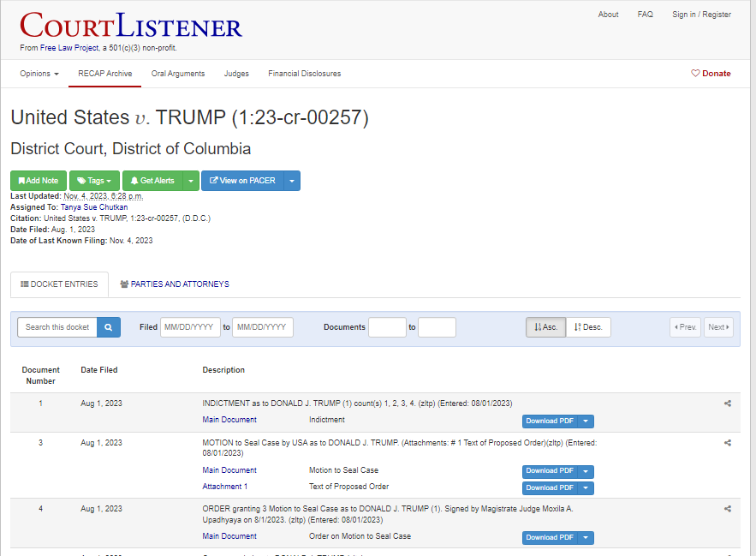Download PDF of Text of Proposed Order
This screenshot has height=556, width=756.
pyautogui.click(x=550, y=488)
